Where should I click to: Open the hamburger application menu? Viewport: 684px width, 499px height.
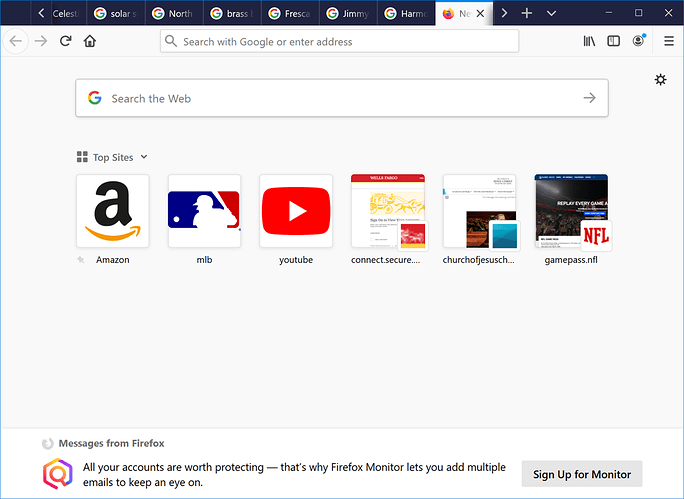coord(669,41)
